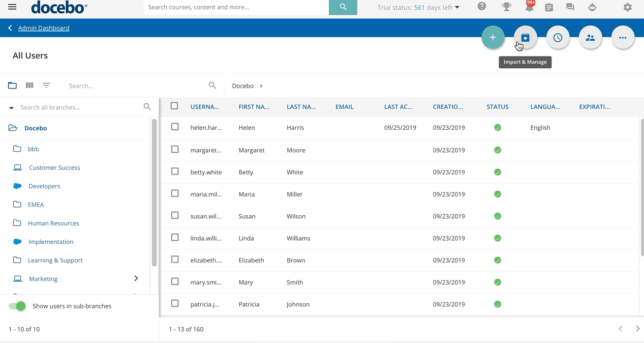Open the settings gear icon

tap(627, 7)
